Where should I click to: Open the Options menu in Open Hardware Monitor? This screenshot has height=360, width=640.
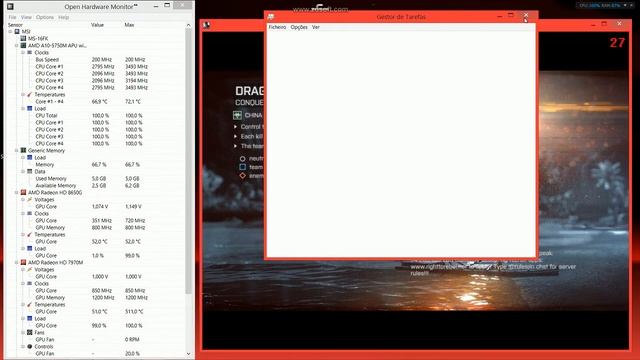coord(44,17)
